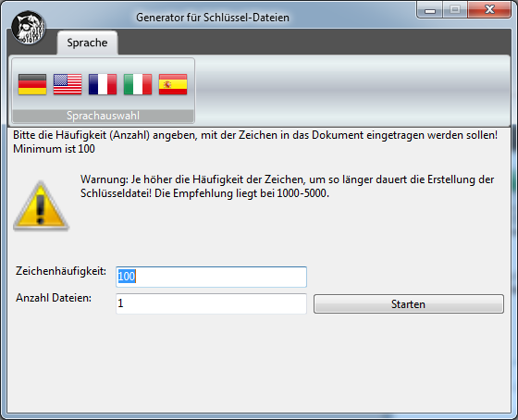Click the Minimum ist 100 instruction text
The height and width of the screenshot is (420, 518).
pos(55,149)
